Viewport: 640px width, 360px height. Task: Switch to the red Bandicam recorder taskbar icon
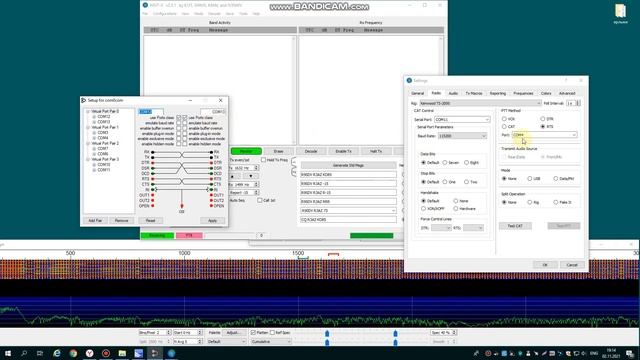(106, 353)
